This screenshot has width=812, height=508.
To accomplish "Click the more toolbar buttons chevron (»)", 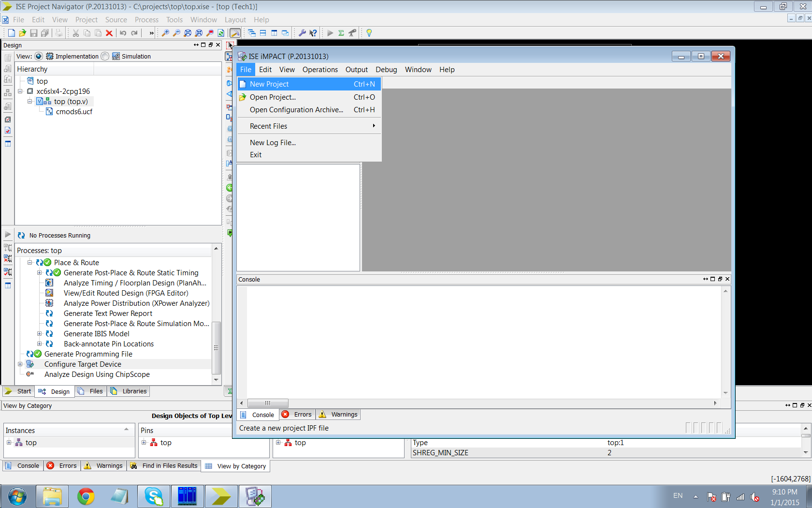I will click(x=151, y=33).
